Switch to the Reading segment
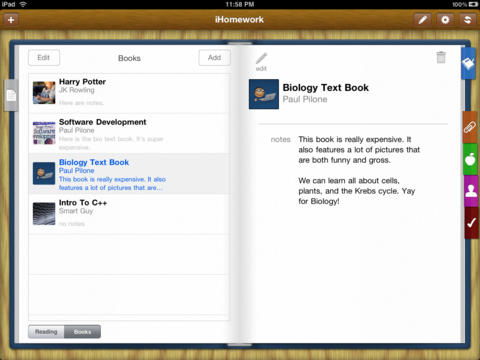 click(x=46, y=332)
